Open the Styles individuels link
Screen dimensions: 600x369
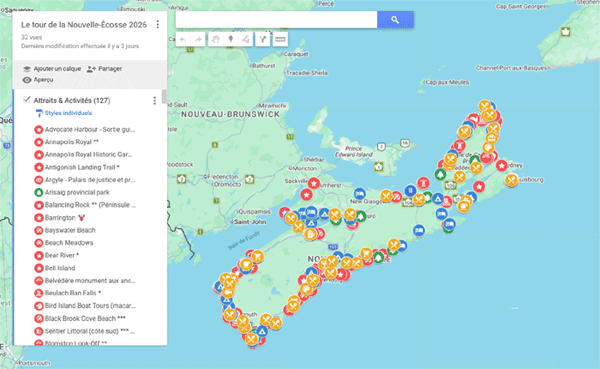(x=68, y=113)
